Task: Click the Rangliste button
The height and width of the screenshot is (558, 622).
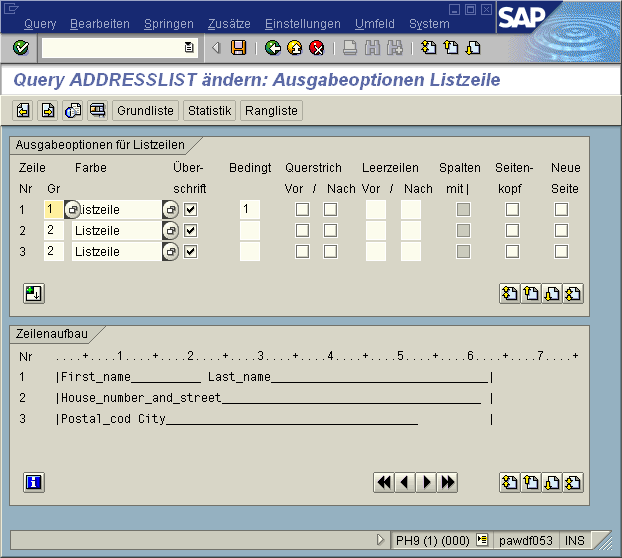Action: point(270,110)
